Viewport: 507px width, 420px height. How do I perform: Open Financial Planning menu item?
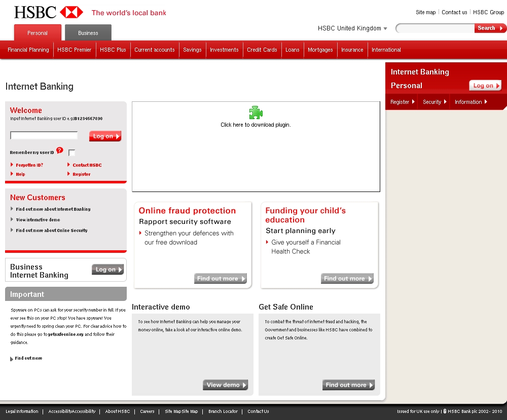pos(28,50)
